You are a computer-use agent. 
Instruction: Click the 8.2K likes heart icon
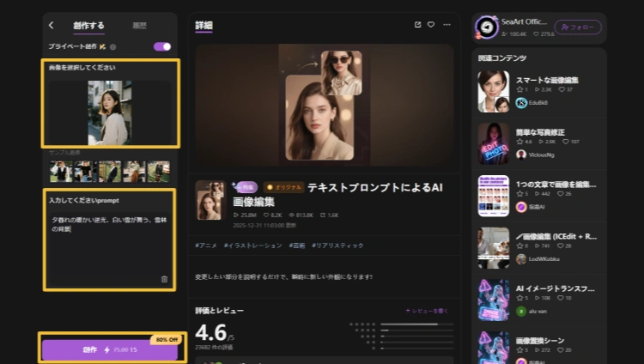pyautogui.click(x=266, y=215)
